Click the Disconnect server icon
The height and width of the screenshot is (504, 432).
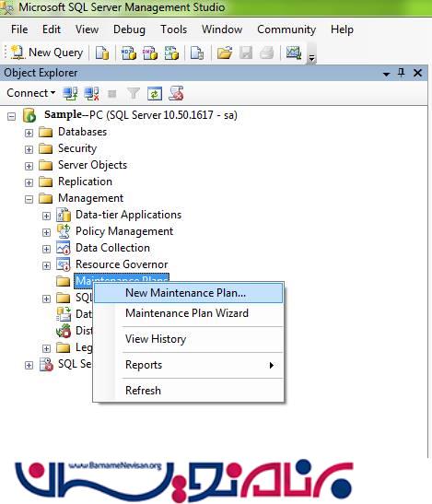(91, 94)
